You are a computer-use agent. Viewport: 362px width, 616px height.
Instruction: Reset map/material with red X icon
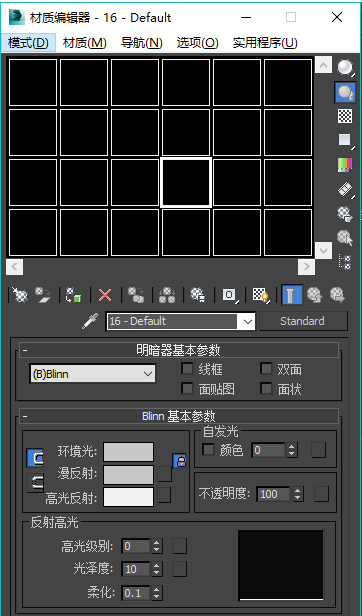click(105, 295)
